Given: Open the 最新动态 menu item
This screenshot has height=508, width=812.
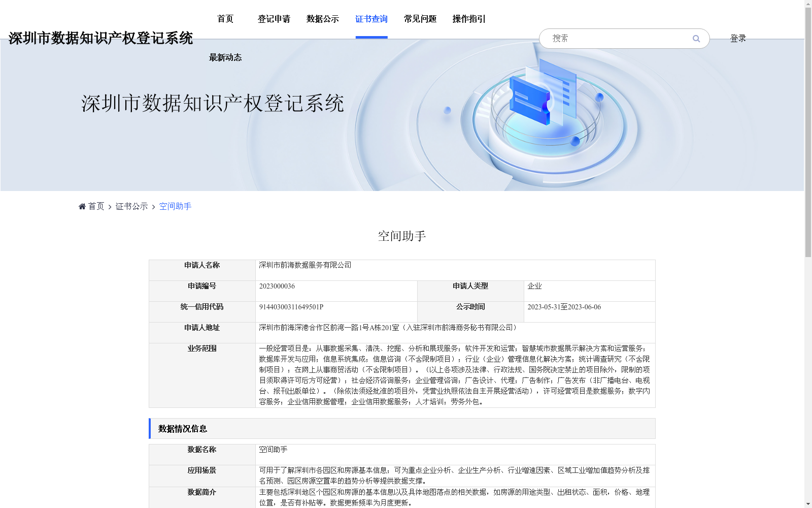Looking at the screenshot, I should (x=225, y=57).
